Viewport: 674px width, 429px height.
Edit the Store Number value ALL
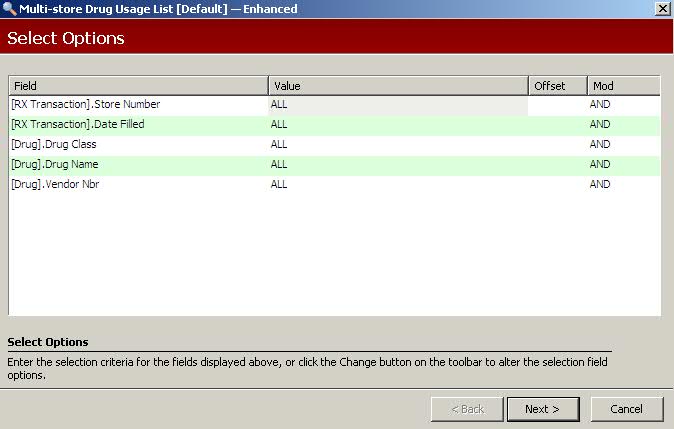click(398, 105)
